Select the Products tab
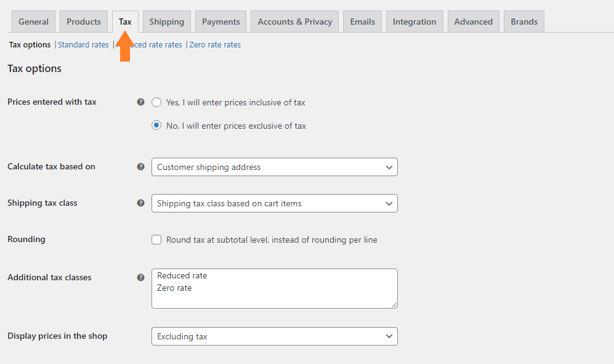Image resolution: width=614 pixels, height=364 pixels. [x=84, y=22]
